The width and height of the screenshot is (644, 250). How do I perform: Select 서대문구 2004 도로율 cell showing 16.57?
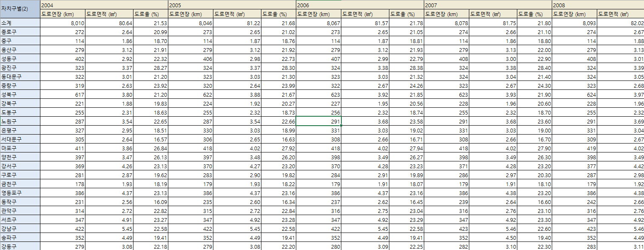click(150, 139)
